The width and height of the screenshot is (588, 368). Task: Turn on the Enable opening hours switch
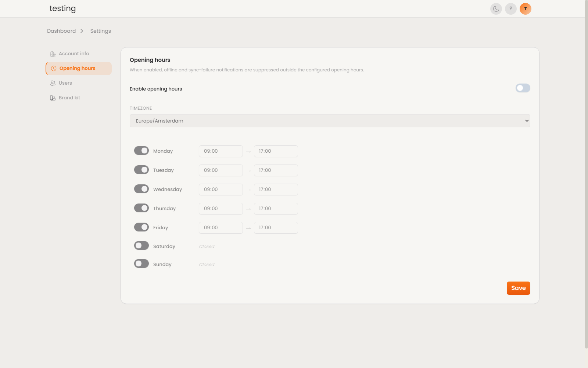pyautogui.click(x=523, y=88)
